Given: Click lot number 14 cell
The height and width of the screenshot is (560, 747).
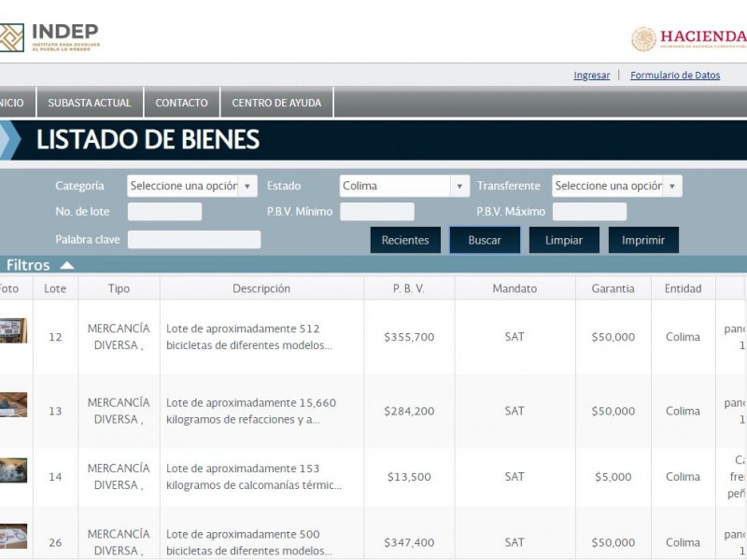Looking at the screenshot, I should click(55, 477).
